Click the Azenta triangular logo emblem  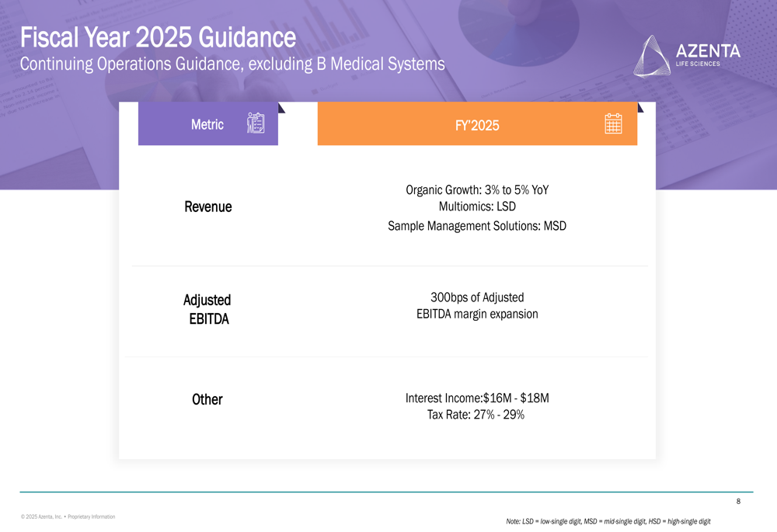652,56
